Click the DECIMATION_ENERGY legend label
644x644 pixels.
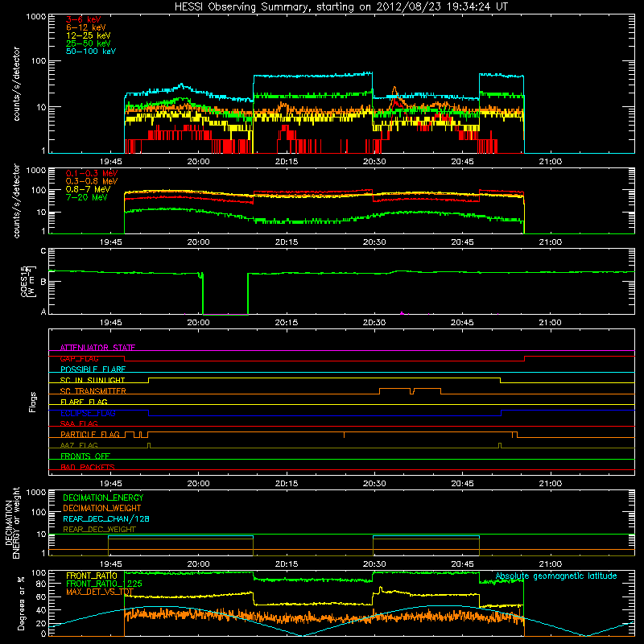tap(103, 497)
